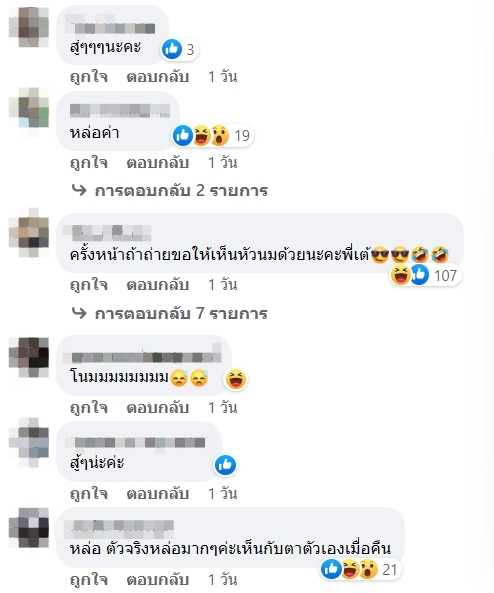Reply (ตอบกลับ) to the สู้ๆน่ะค่ะ comment
The height and width of the screenshot is (593, 494).
[x=158, y=494]
